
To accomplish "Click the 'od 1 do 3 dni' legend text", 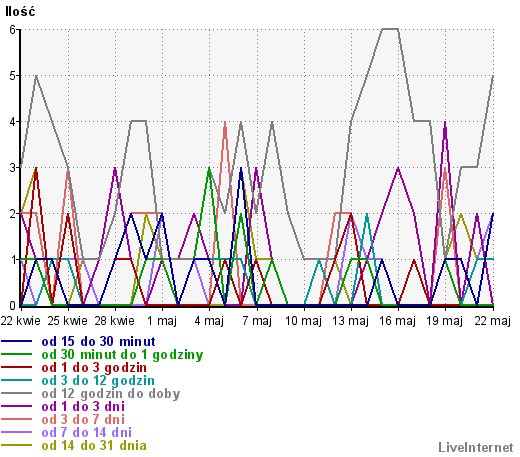I will coord(83,407).
